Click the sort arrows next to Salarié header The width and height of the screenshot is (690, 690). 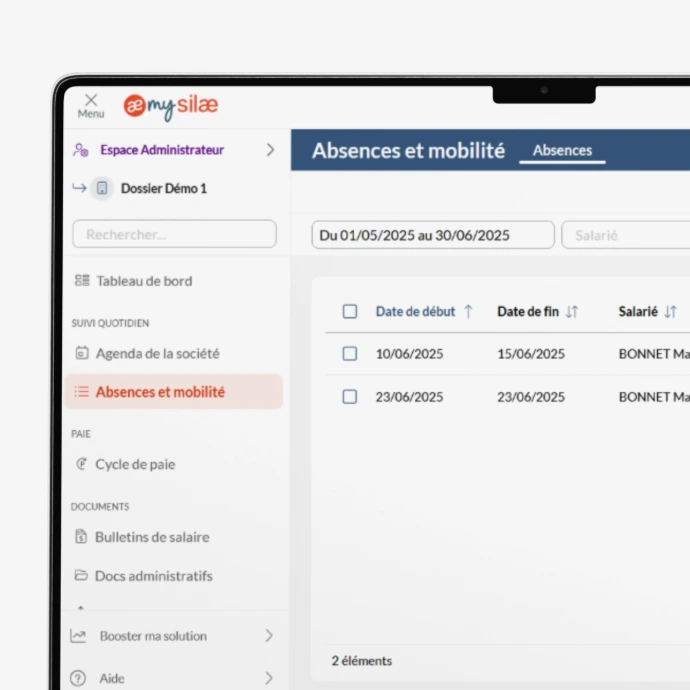tap(671, 312)
